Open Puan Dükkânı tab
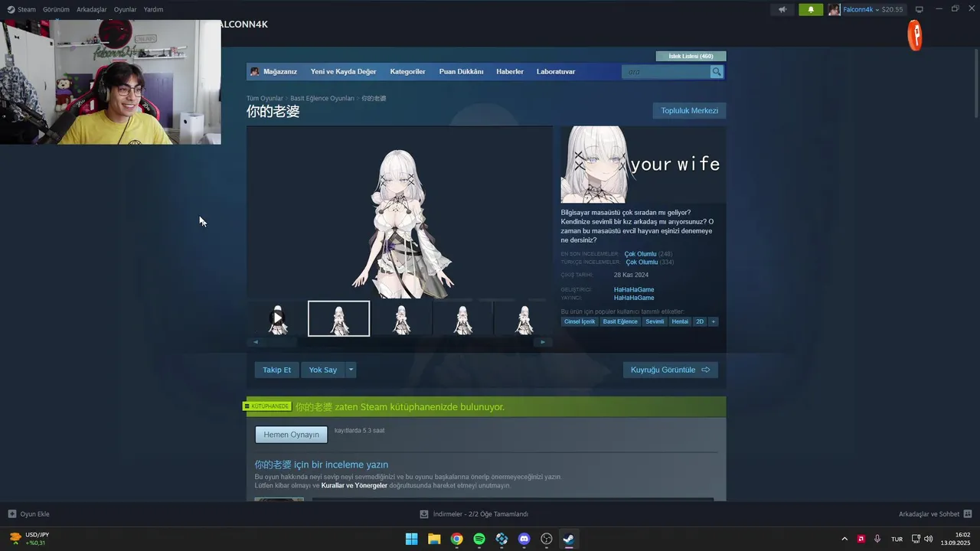Image resolution: width=980 pixels, height=551 pixels. pos(461,72)
